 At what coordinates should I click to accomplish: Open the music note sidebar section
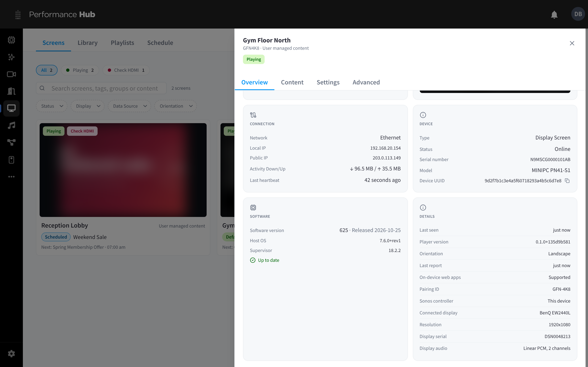[11, 125]
